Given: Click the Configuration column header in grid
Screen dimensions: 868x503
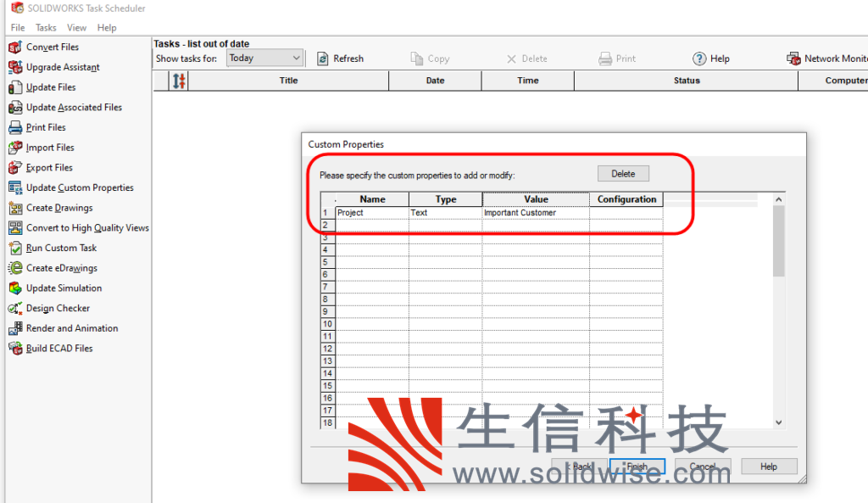Looking at the screenshot, I should pos(626,199).
